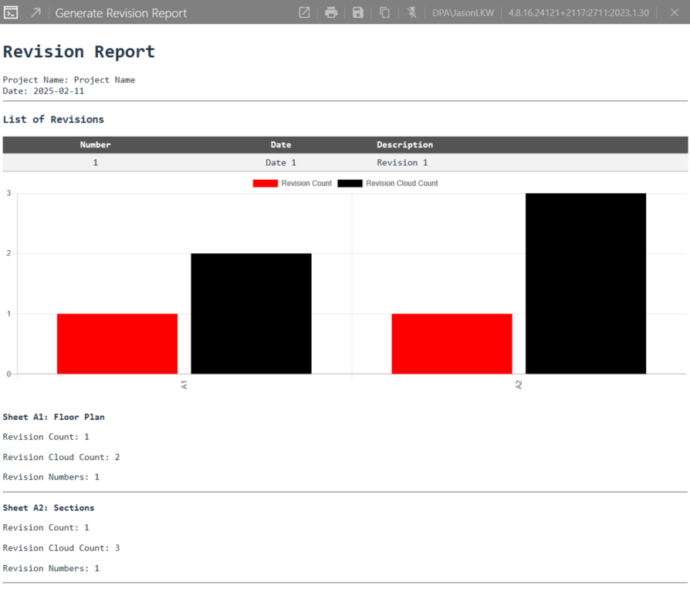The image size is (690, 616).
Task: Click the 'Sheet A2: Sections' heading
Action: (49, 508)
